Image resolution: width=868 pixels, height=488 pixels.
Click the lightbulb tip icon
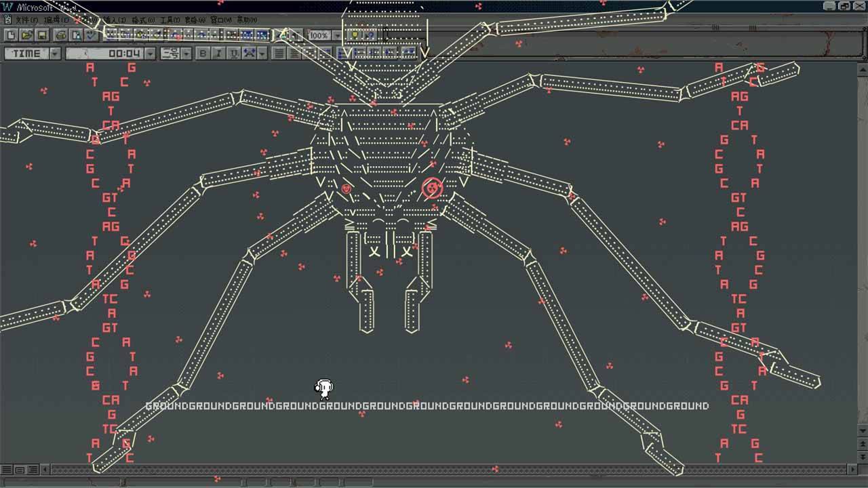(x=355, y=35)
